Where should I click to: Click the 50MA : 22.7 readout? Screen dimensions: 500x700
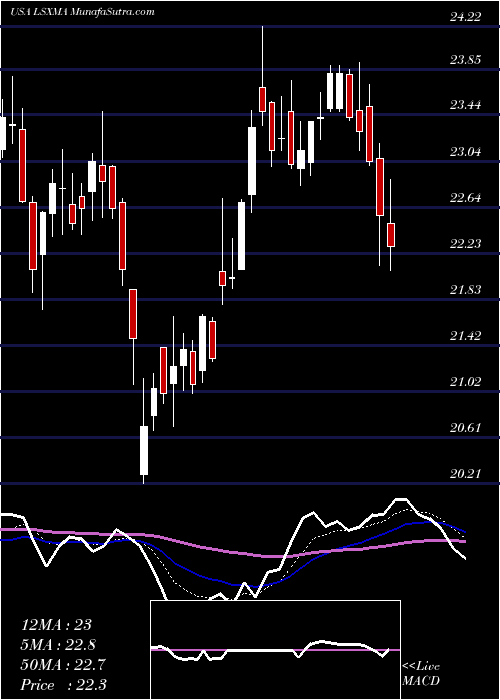click(x=63, y=665)
